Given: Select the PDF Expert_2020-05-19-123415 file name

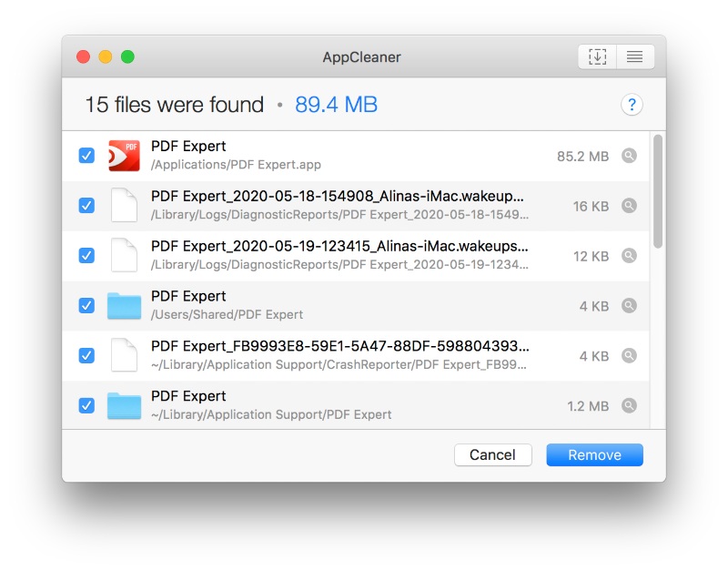Looking at the screenshot, I should [x=339, y=246].
